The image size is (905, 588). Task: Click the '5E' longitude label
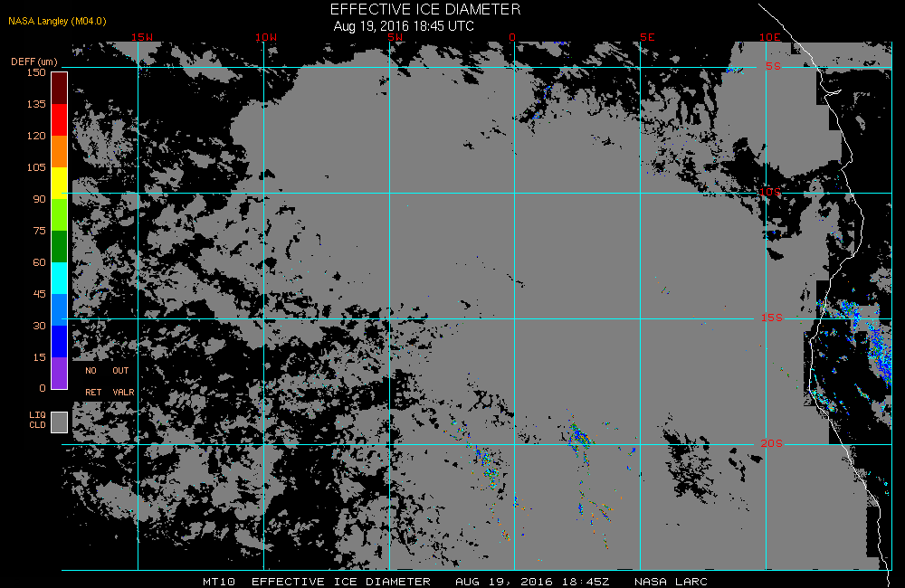coord(647,37)
